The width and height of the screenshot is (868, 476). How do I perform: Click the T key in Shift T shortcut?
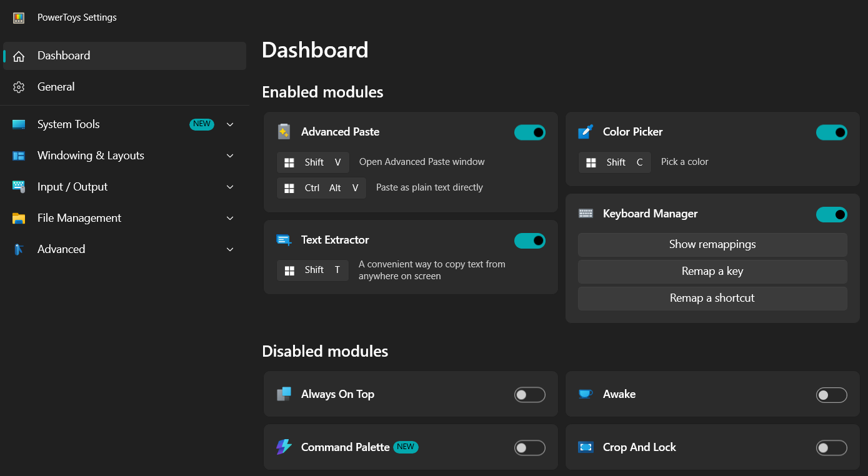(337, 270)
